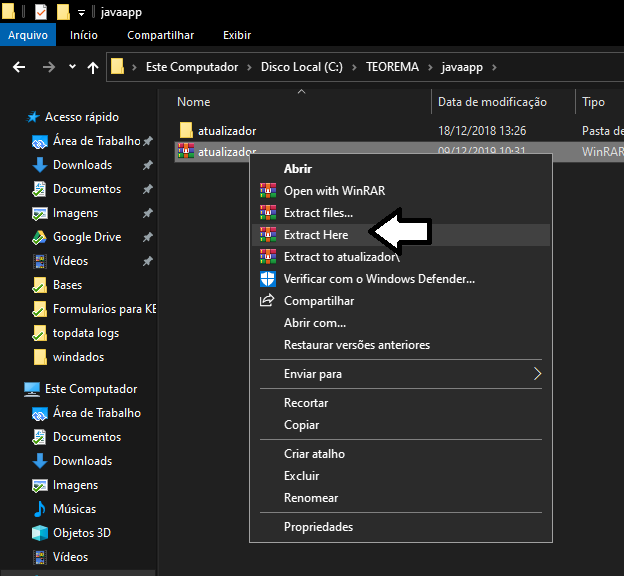
Task: Open topdata logs folder
Action: pyautogui.click(x=86, y=333)
